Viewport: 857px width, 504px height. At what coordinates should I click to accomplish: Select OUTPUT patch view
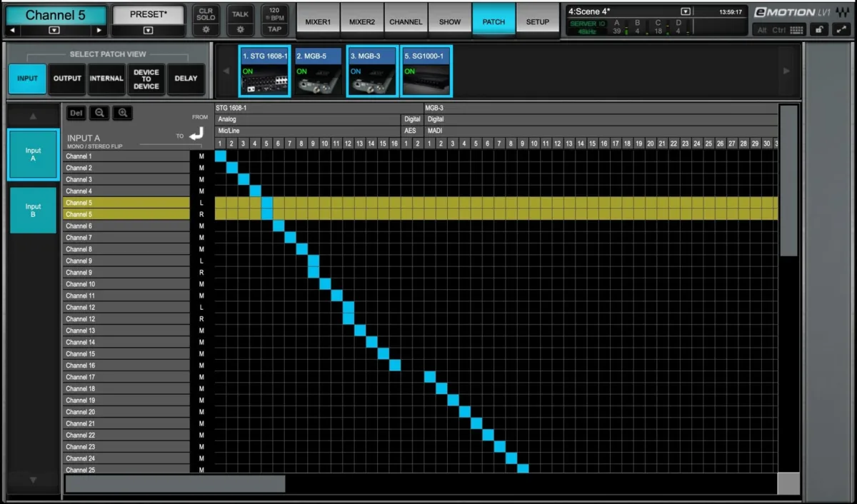click(67, 79)
